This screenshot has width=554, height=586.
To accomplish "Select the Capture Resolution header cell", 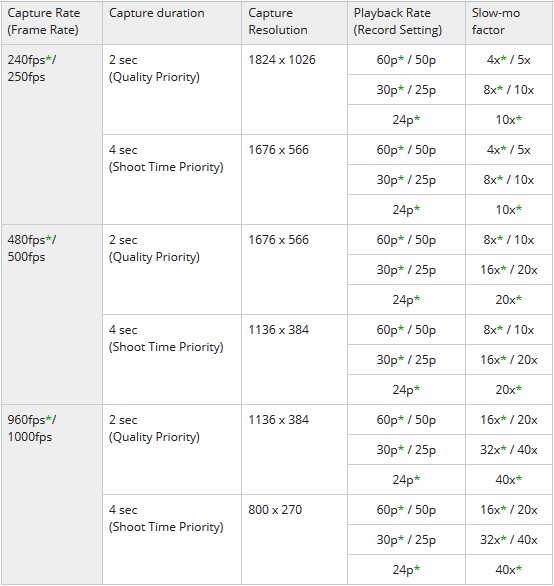I will [x=294, y=22].
